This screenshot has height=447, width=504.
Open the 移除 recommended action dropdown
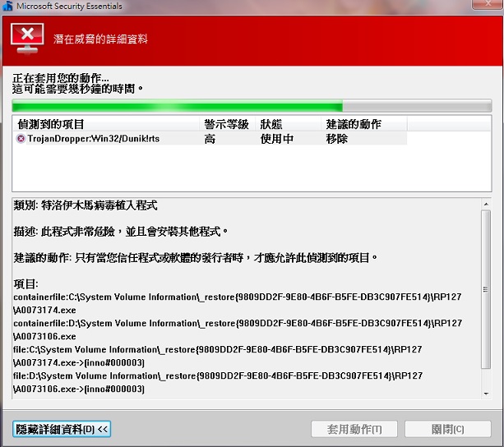(337, 139)
